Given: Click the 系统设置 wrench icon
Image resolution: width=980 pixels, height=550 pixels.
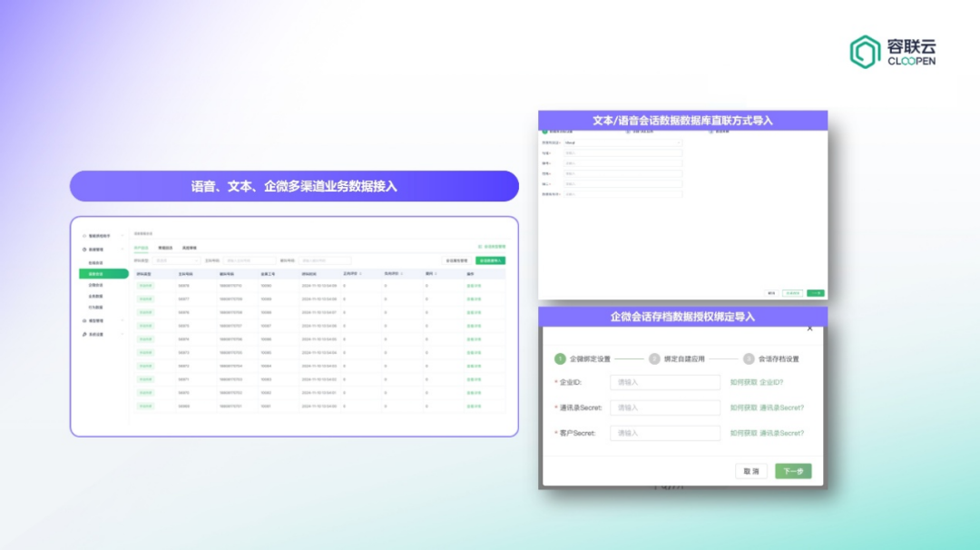Looking at the screenshot, I should pos(83,334).
